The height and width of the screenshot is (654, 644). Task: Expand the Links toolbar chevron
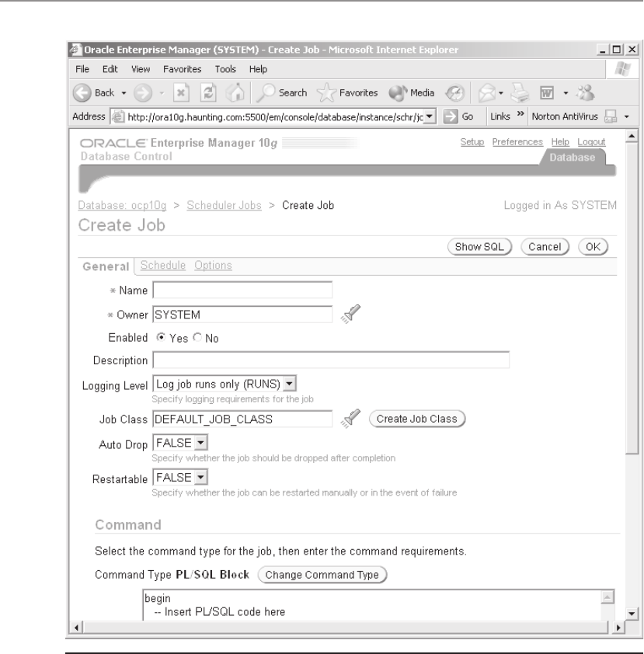tap(520, 114)
